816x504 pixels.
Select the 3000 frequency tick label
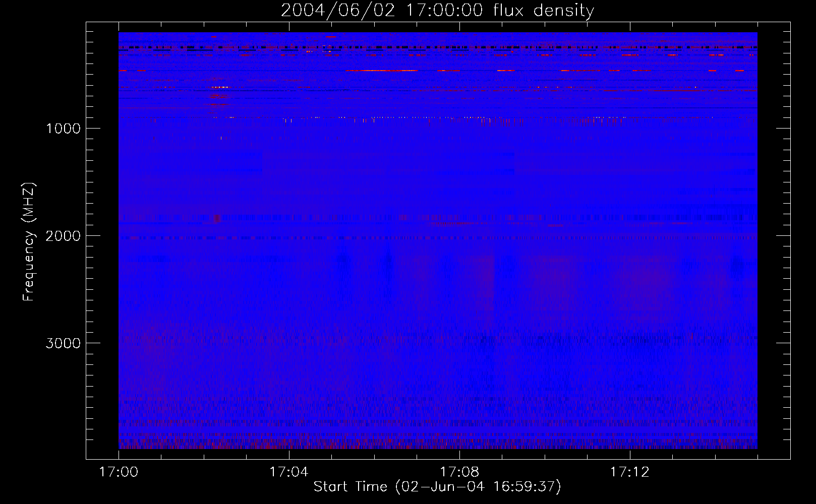(x=63, y=343)
